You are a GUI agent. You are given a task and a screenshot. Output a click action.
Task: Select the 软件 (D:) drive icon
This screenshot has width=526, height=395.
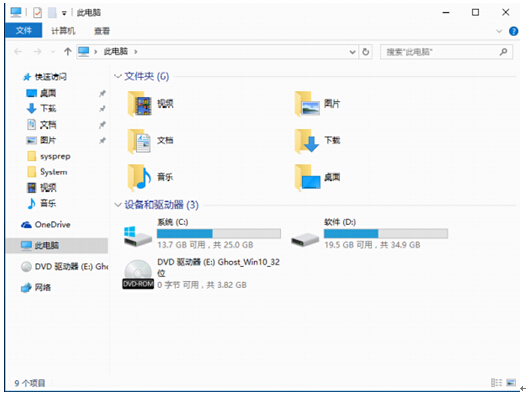tap(305, 240)
